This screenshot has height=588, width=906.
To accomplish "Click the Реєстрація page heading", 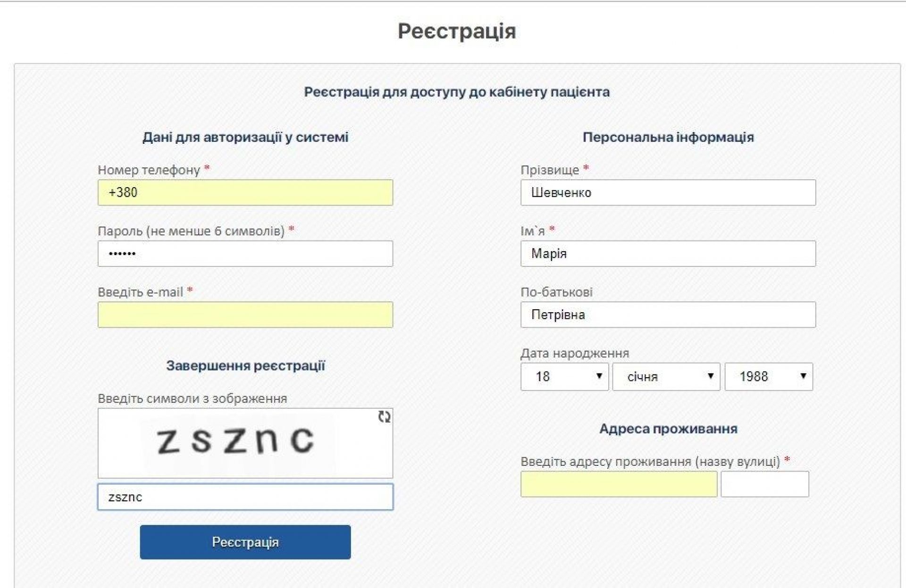I will (457, 31).
